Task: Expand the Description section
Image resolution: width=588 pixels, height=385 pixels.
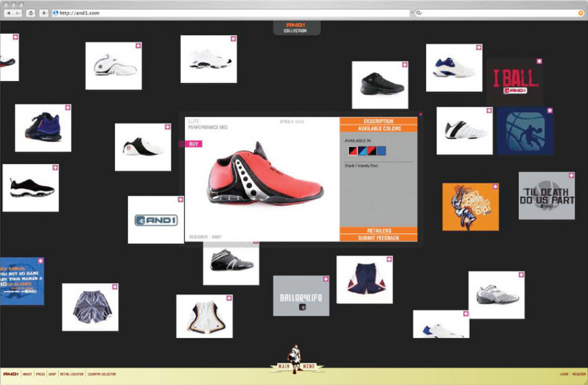Action: click(378, 121)
